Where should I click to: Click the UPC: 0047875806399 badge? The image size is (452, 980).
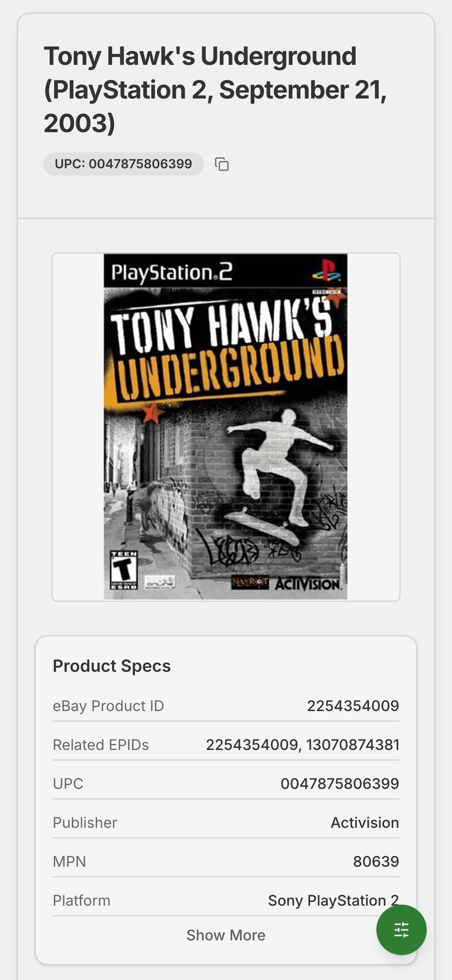[x=123, y=164]
